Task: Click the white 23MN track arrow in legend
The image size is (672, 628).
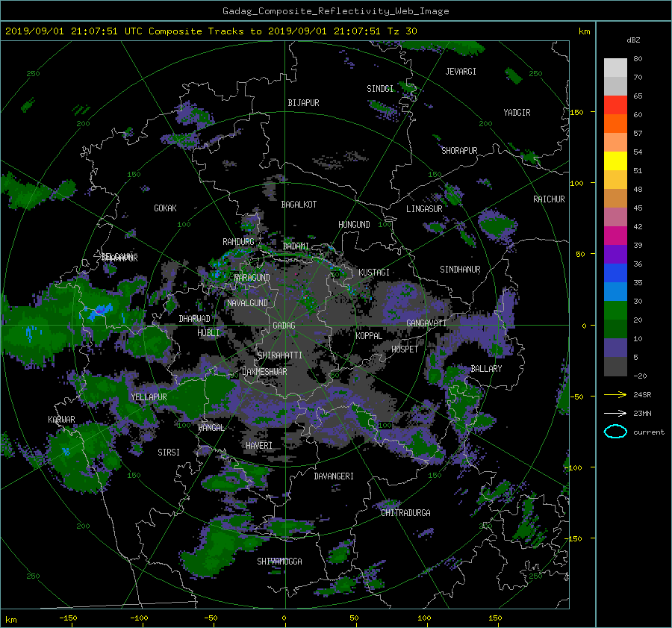Action: (615, 413)
